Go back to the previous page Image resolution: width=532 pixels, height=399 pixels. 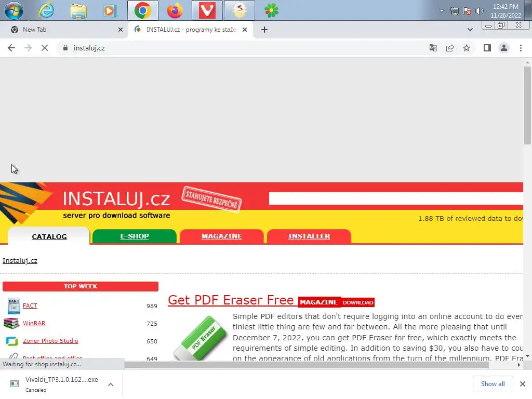tap(11, 48)
